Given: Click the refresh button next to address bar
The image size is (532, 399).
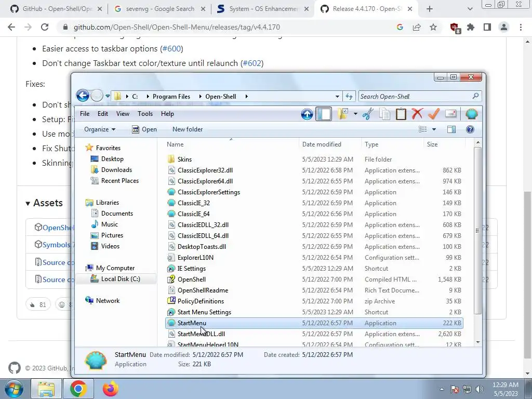Looking at the screenshot, I should (x=349, y=96).
